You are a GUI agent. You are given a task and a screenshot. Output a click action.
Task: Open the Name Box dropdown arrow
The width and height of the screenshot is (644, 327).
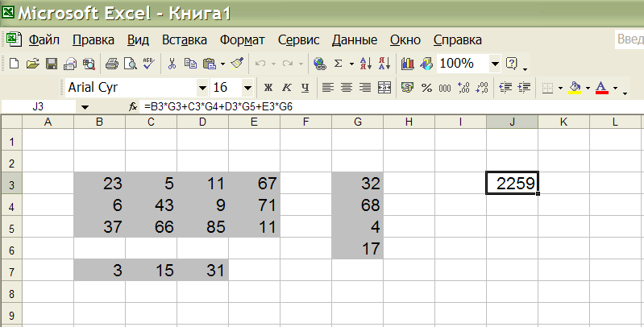[85, 107]
